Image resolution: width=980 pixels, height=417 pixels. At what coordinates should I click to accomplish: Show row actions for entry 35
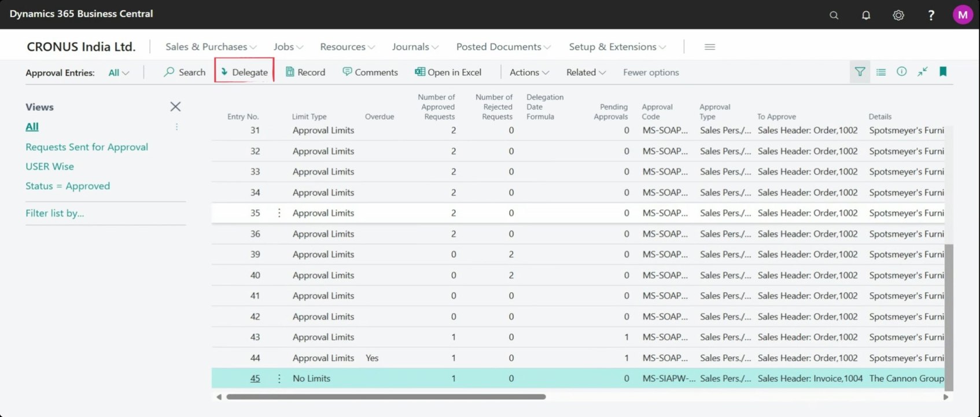(279, 213)
